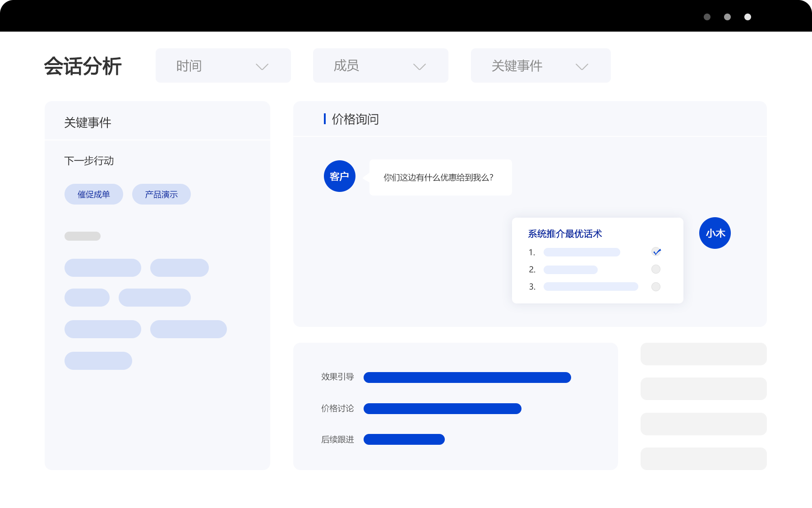Click the customer message bubble about 优惠
The width and height of the screenshot is (812, 508).
pos(440,177)
